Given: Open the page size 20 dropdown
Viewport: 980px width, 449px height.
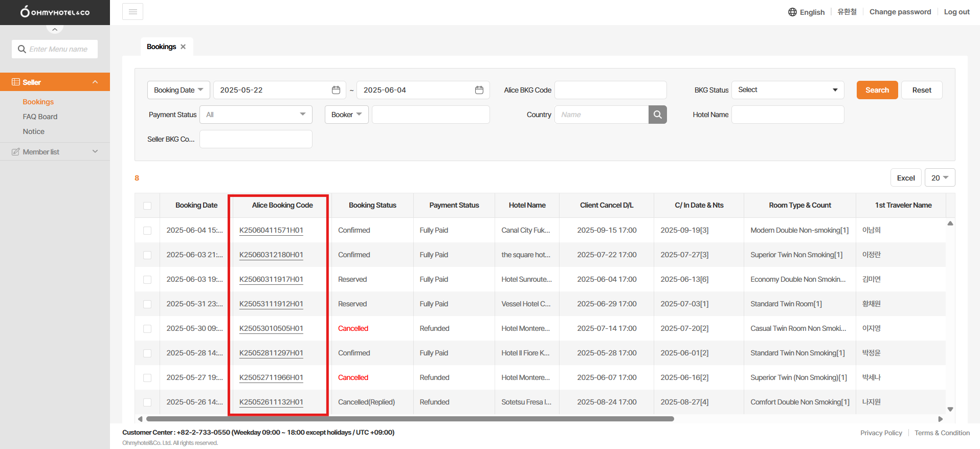Looking at the screenshot, I should pyautogui.click(x=940, y=178).
